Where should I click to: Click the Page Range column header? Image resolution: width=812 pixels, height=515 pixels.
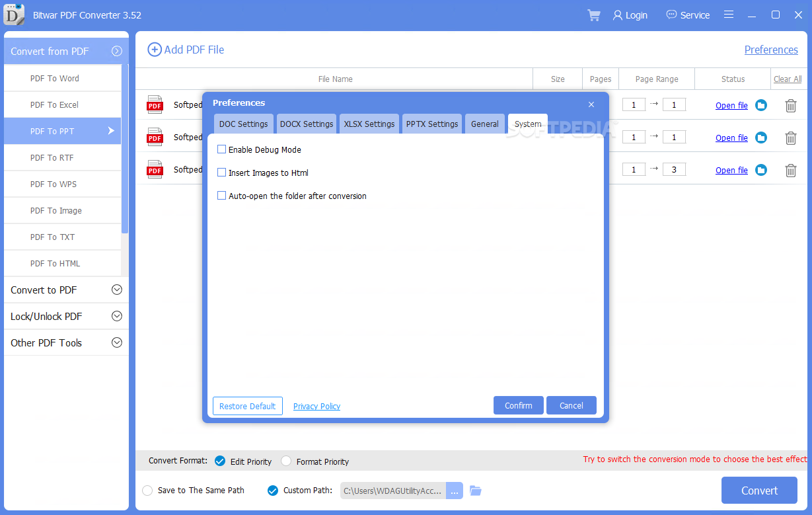[x=657, y=79]
